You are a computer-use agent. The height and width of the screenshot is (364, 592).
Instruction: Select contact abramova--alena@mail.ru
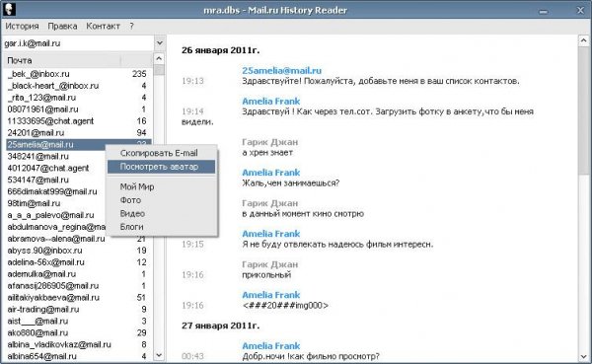[x=55, y=239]
